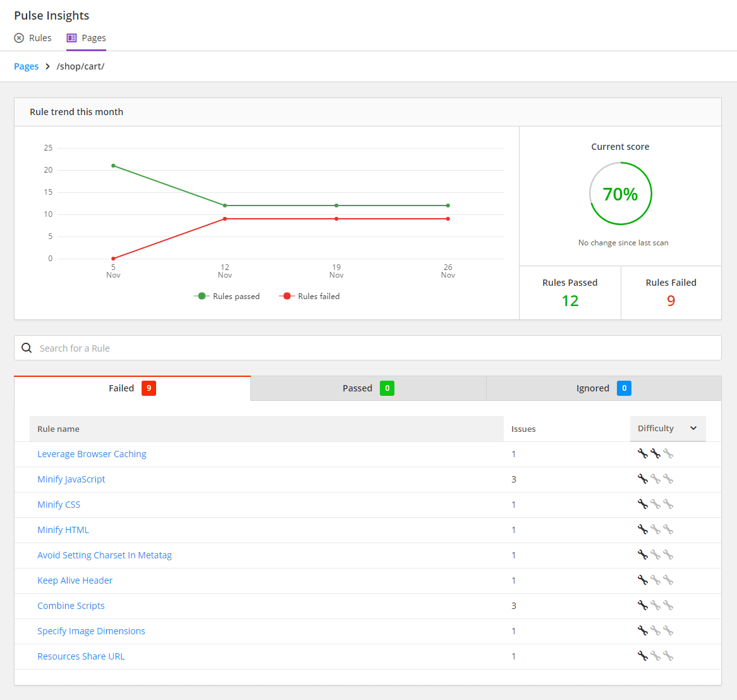Click the 12 Nov rules failed data point
The height and width of the screenshot is (700, 737).
pyautogui.click(x=224, y=219)
